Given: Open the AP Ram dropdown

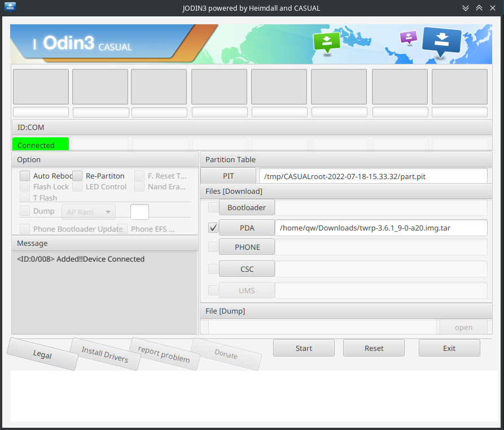Looking at the screenshot, I should tap(89, 212).
